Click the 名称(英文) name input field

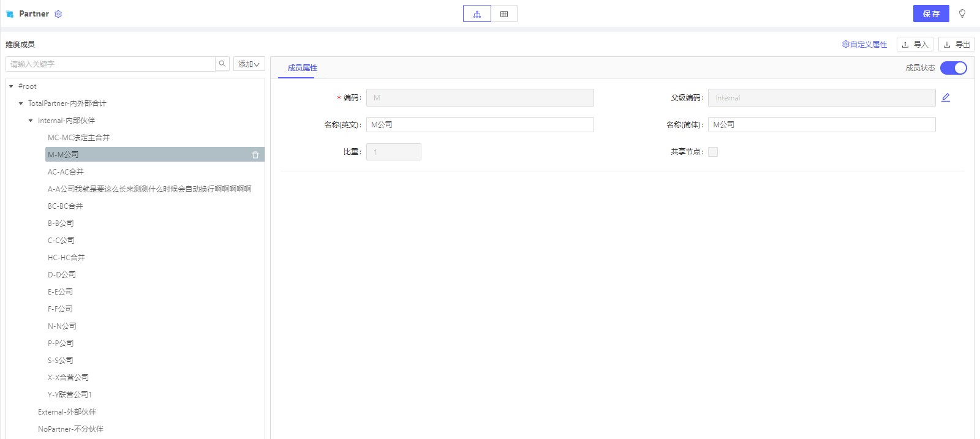point(480,125)
